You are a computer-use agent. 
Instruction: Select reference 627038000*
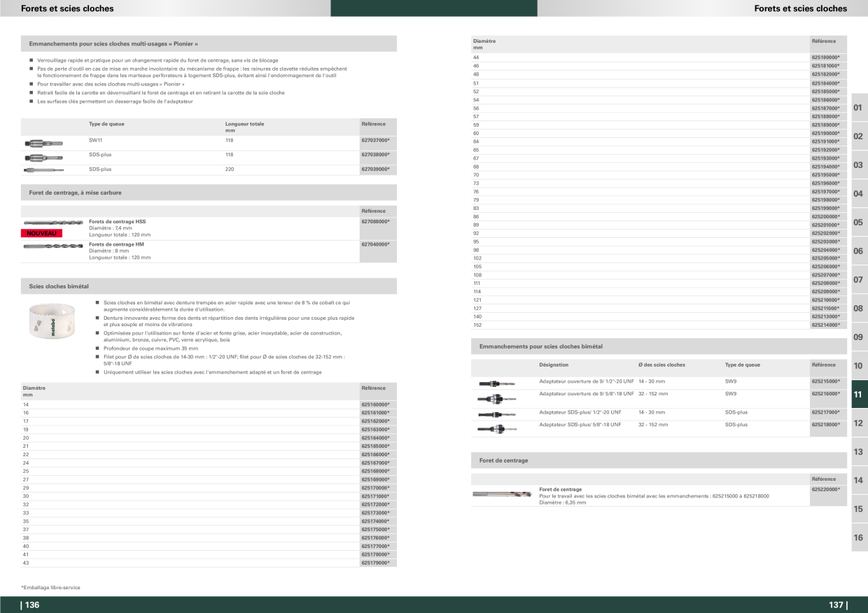pos(375,154)
